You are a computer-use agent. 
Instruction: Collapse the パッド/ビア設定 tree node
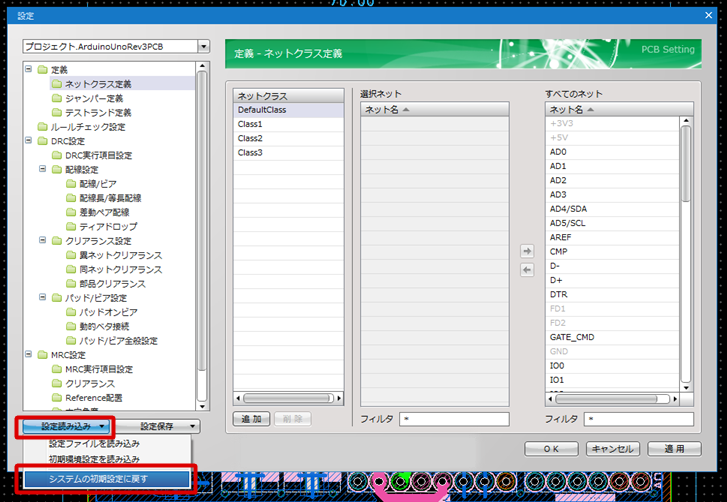tap(42, 298)
